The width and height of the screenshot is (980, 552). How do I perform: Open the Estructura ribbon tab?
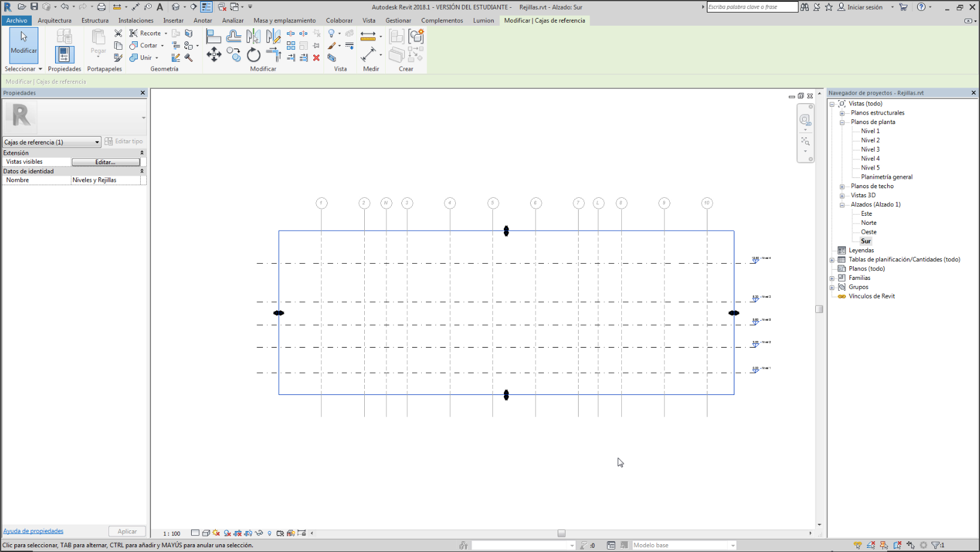[x=95, y=20]
